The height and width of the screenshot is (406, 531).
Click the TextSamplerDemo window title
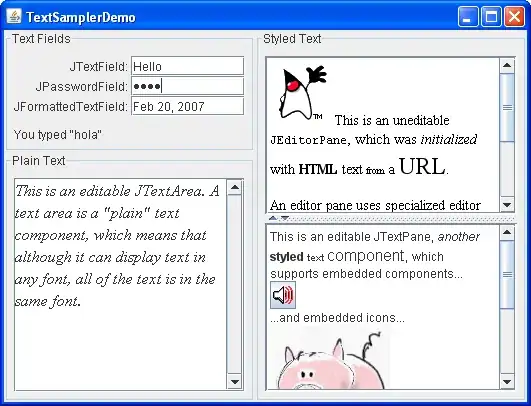[x=81, y=17]
